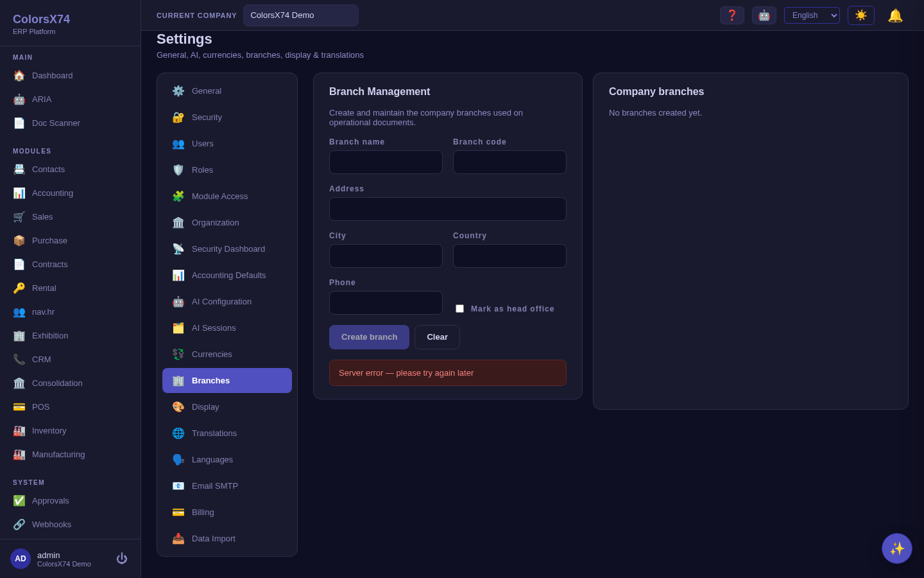Open the language dropdown showing English
This screenshot has height=578, width=924.
click(x=812, y=15)
